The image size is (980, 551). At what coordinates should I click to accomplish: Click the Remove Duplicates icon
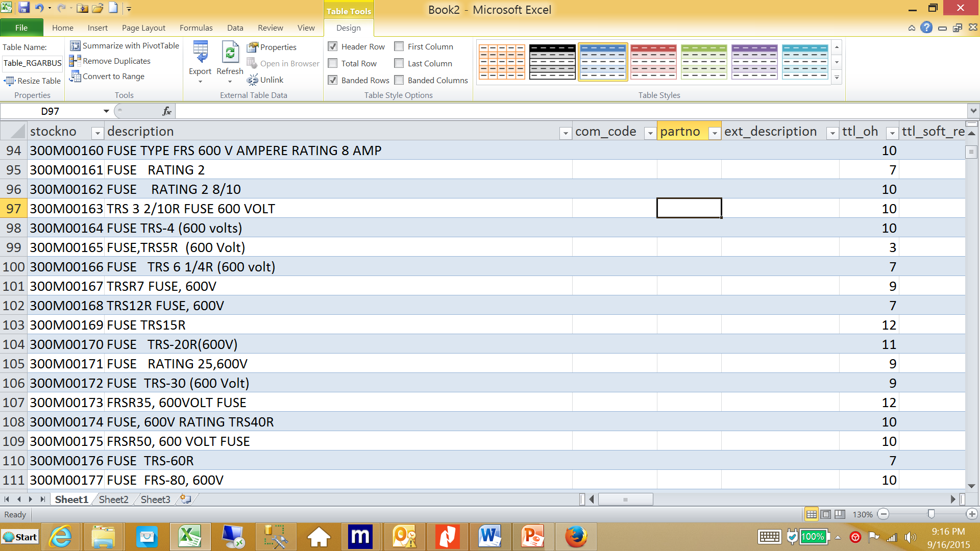coord(75,61)
